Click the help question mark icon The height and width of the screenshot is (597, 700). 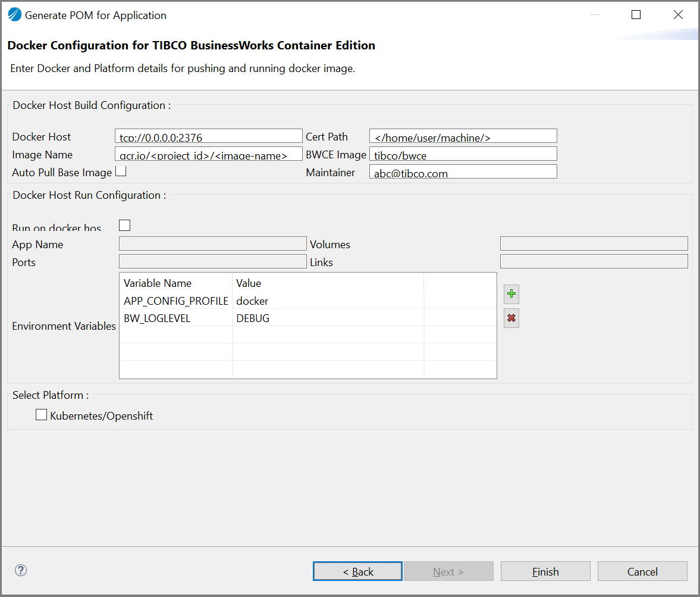pos(21,570)
